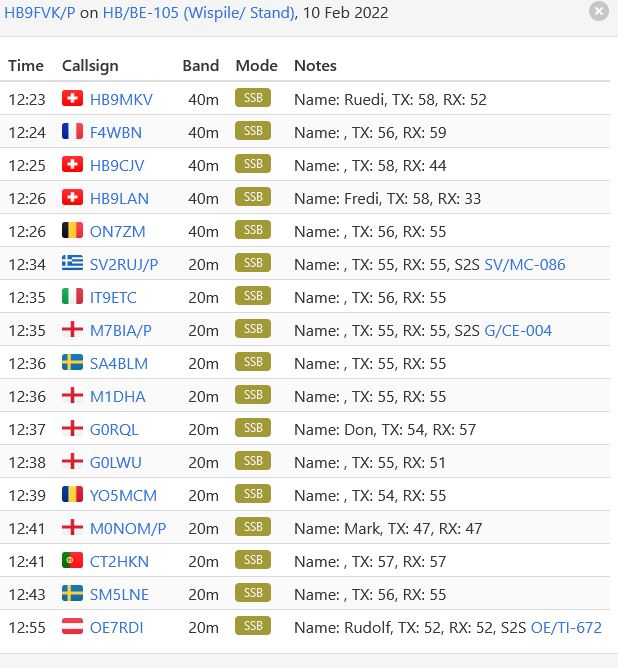Close the activation log dialog
618x668 pixels.
click(x=598, y=11)
